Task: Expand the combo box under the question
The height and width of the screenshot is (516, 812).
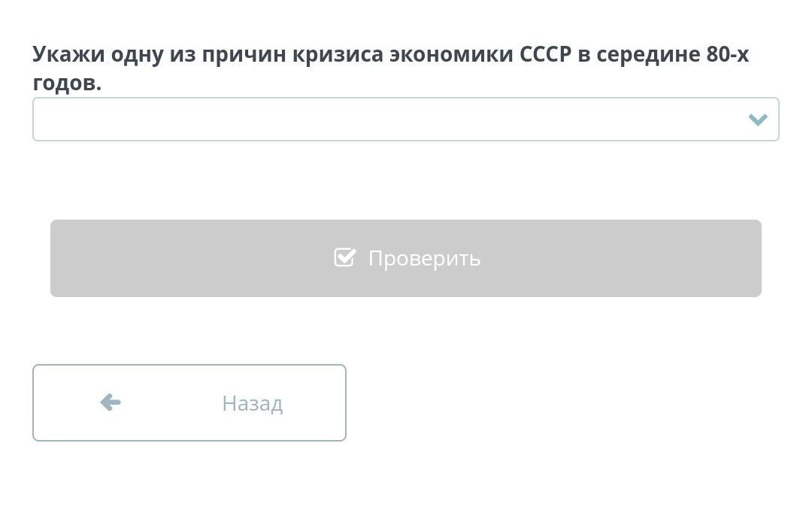Action: (x=405, y=119)
